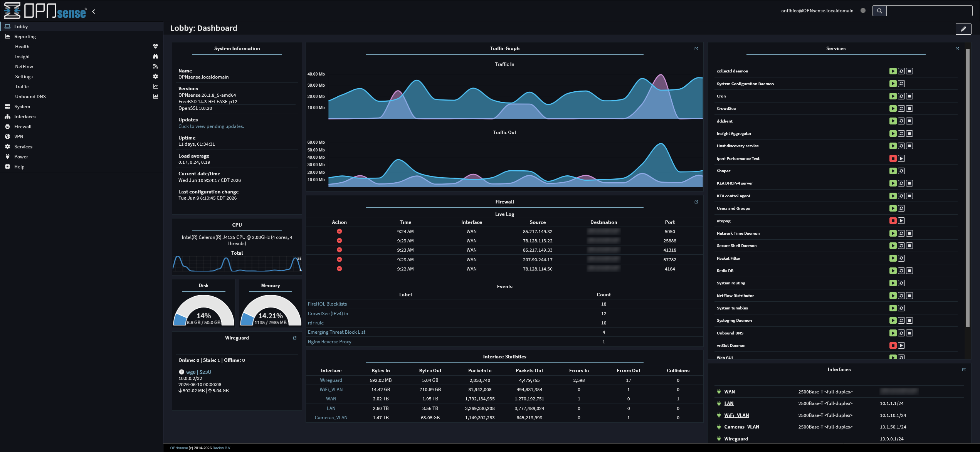Stop the Syslog-ng Daemon service
Viewport: 980px width, 452px height.
click(909, 321)
